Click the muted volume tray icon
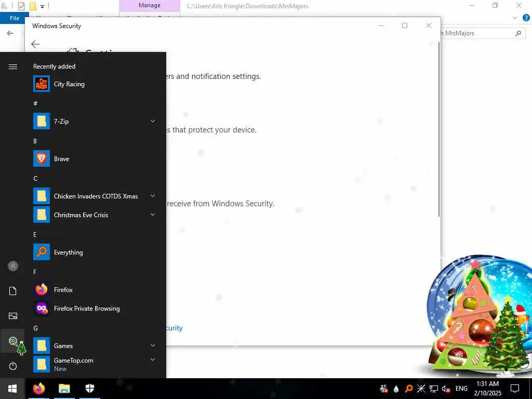The width and height of the screenshot is (532, 399). point(446,389)
